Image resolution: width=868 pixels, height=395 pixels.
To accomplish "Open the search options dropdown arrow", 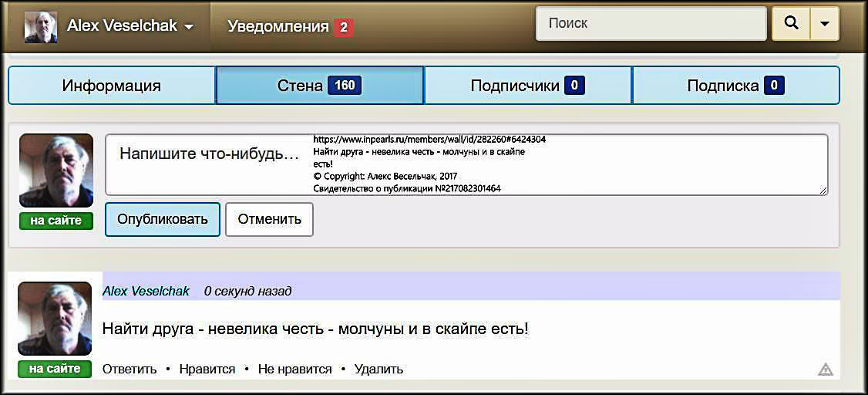I will coord(825,24).
